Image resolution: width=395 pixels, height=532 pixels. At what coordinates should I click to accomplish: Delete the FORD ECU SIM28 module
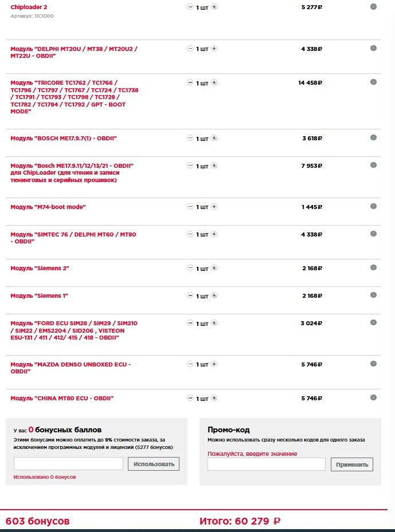tap(373, 322)
